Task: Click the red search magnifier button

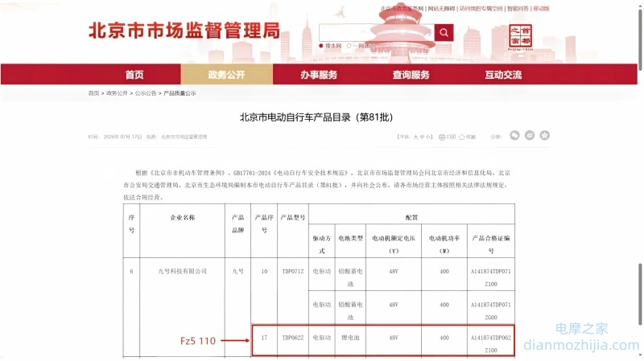Action: 444,32
